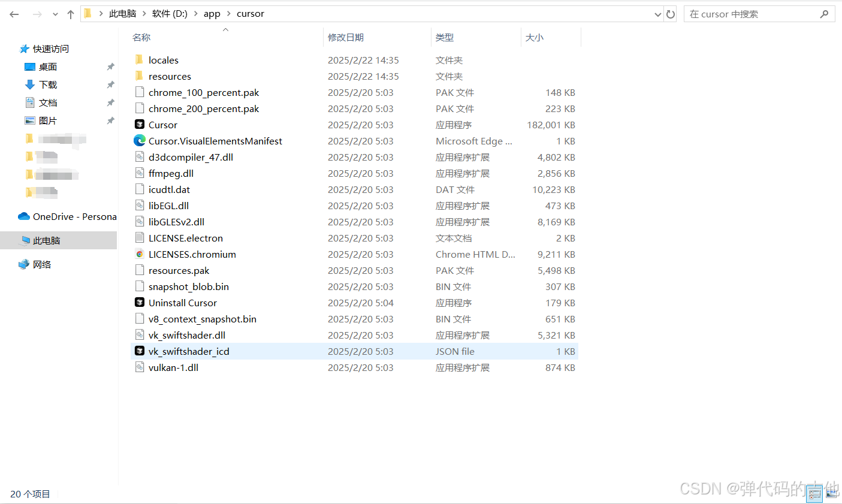This screenshot has width=842, height=504.
Task: Open 网络 in the navigation pane
Action: 42,264
